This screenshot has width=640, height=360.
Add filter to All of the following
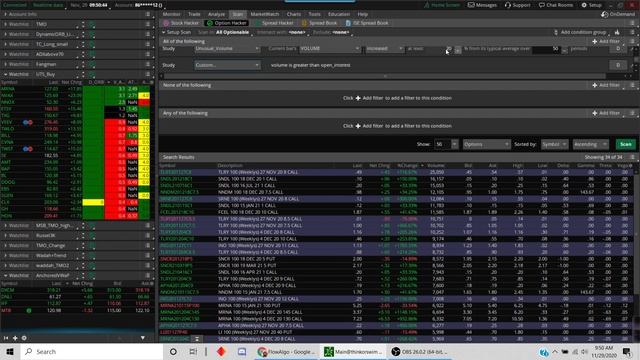606,41
